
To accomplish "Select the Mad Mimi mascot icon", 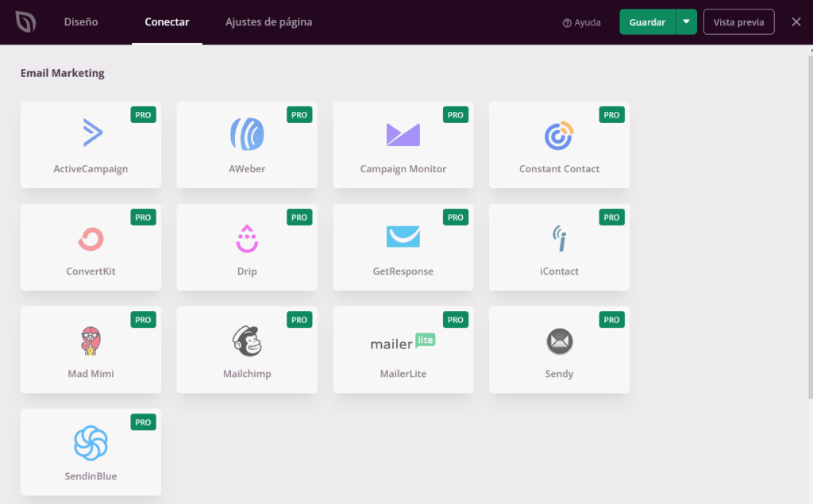I will tap(90, 339).
